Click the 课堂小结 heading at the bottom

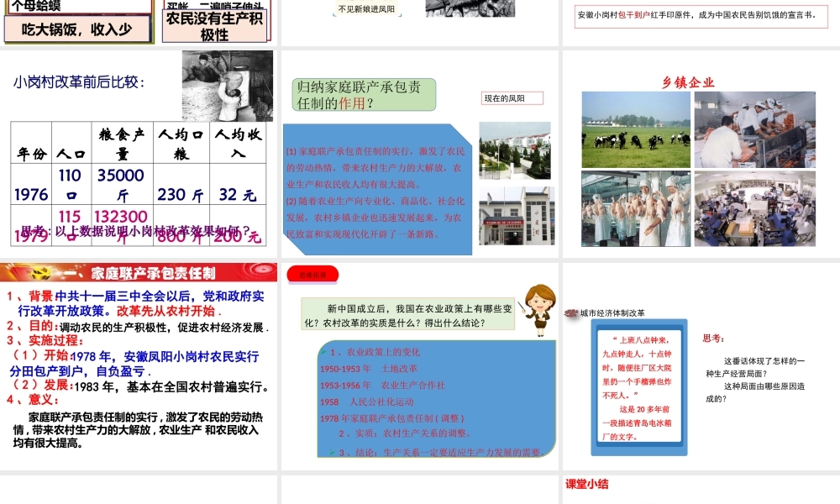pyautogui.click(x=587, y=484)
